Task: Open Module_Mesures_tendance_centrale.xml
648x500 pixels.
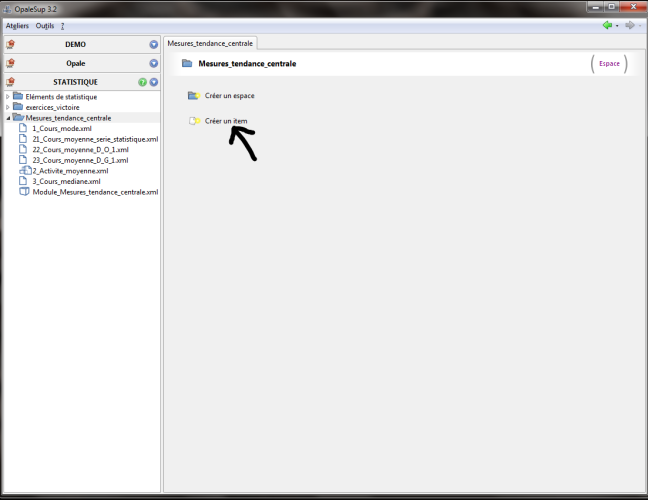Action: pos(95,192)
